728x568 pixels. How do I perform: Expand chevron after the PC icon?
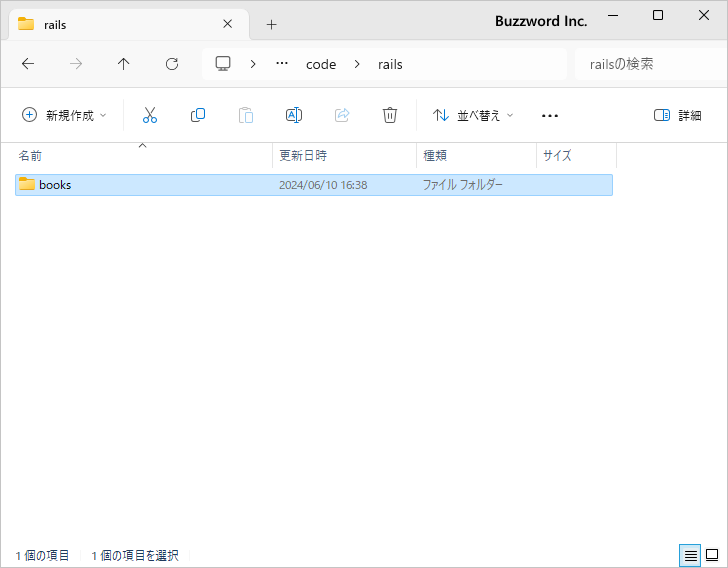point(253,64)
